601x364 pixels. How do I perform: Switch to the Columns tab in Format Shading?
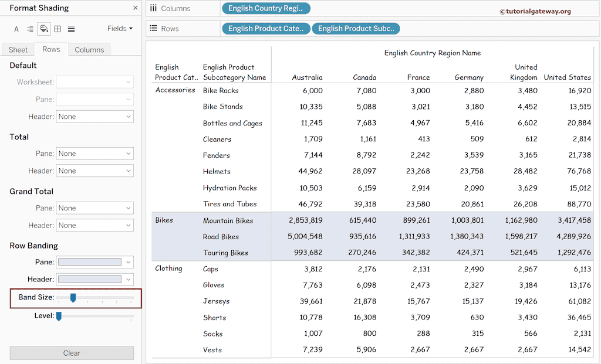tap(89, 49)
